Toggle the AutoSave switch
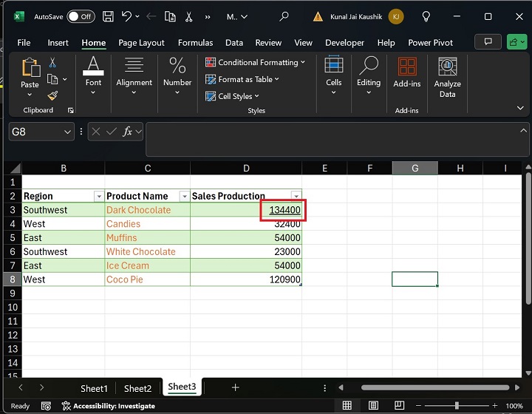The height and width of the screenshot is (414, 532). pos(80,16)
